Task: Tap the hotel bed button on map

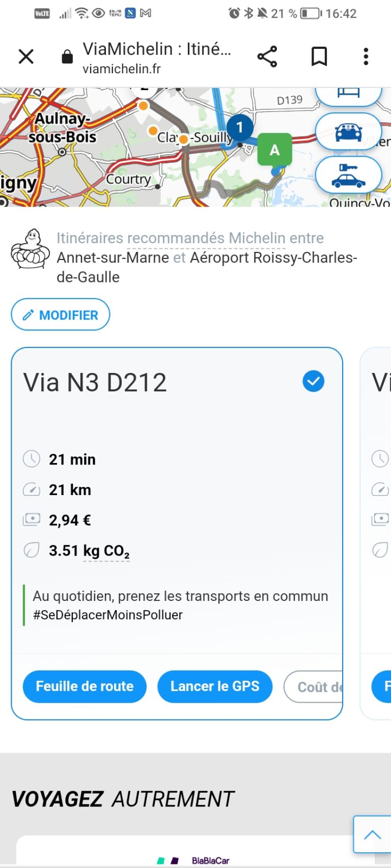Action: [x=348, y=95]
